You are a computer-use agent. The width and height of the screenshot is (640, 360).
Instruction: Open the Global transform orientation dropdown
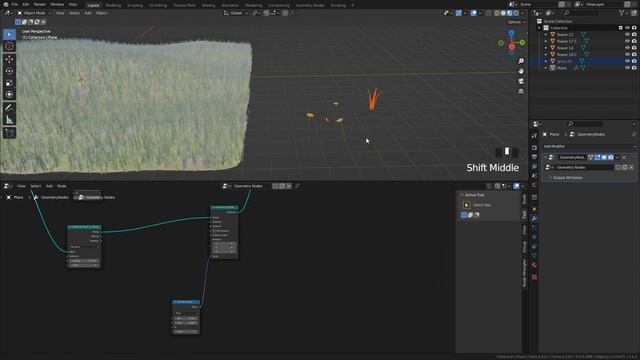[x=236, y=13]
